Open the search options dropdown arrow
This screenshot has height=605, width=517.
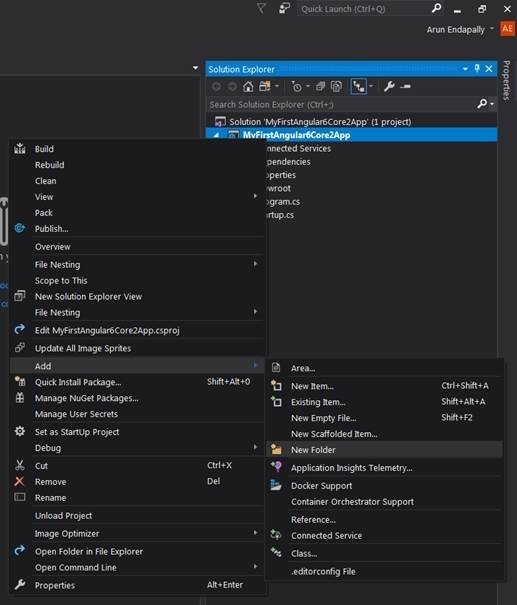click(492, 104)
